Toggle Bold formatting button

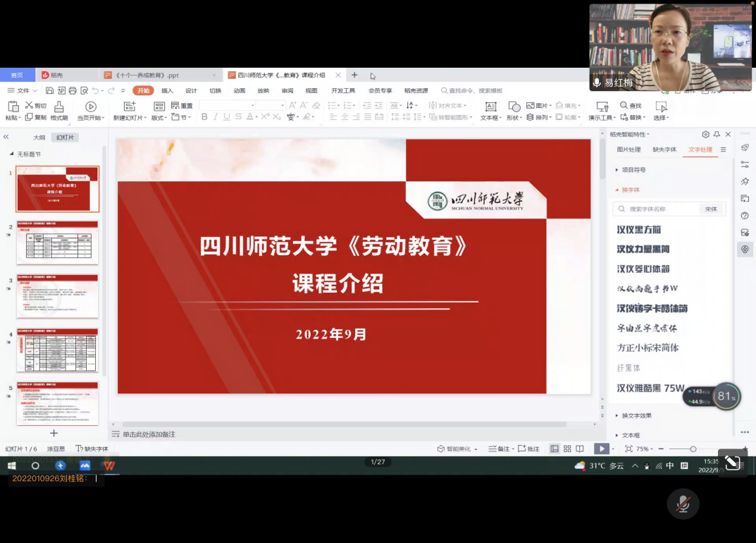click(x=204, y=117)
